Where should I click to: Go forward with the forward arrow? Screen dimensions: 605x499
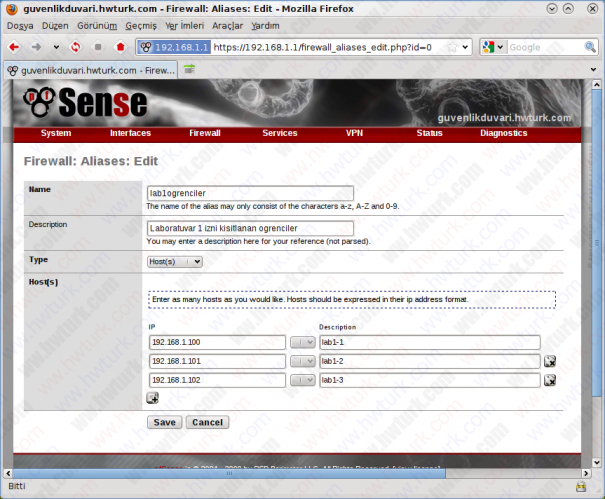[x=36, y=47]
